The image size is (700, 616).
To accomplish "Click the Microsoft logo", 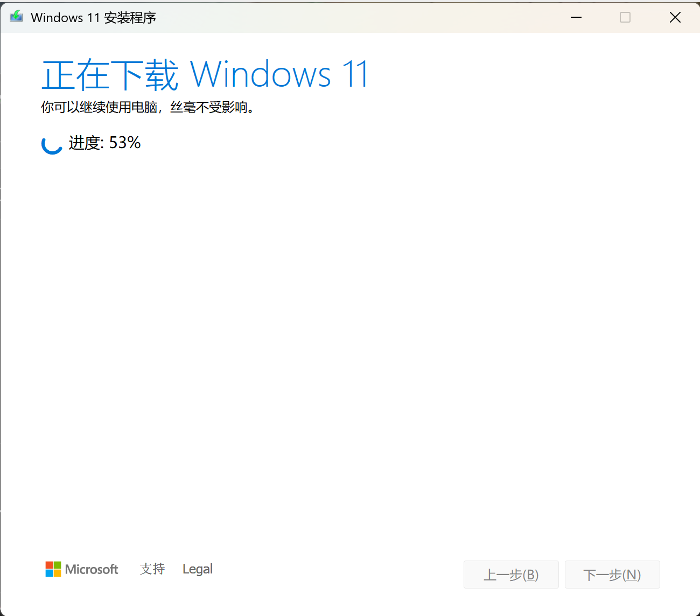I will pyautogui.click(x=82, y=569).
